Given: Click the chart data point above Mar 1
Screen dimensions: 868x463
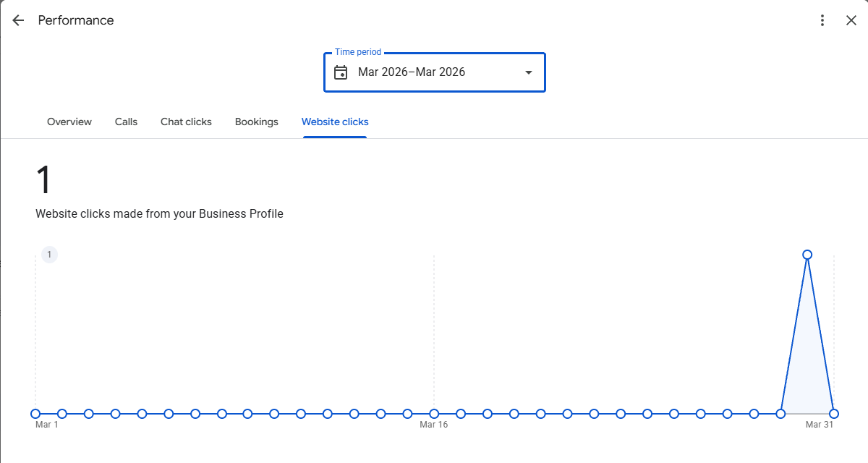Looking at the screenshot, I should [x=35, y=414].
